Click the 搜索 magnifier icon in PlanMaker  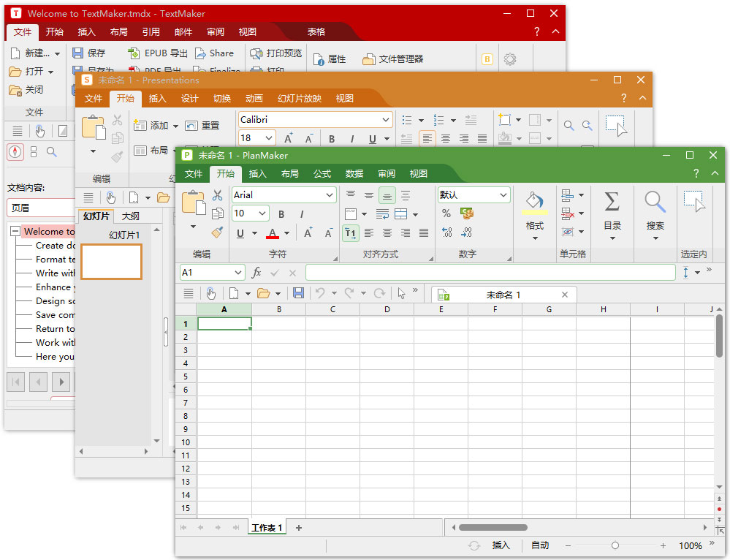tap(655, 203)
